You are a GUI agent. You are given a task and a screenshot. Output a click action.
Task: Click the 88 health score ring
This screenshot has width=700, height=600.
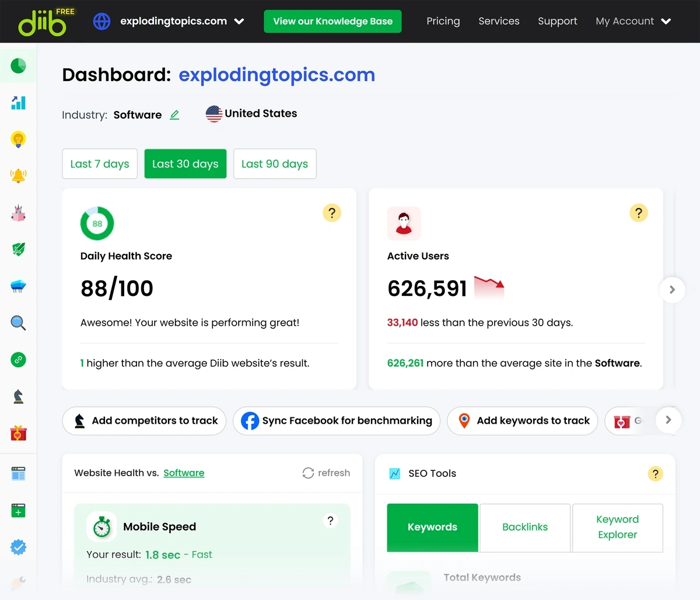coord(97,223)
